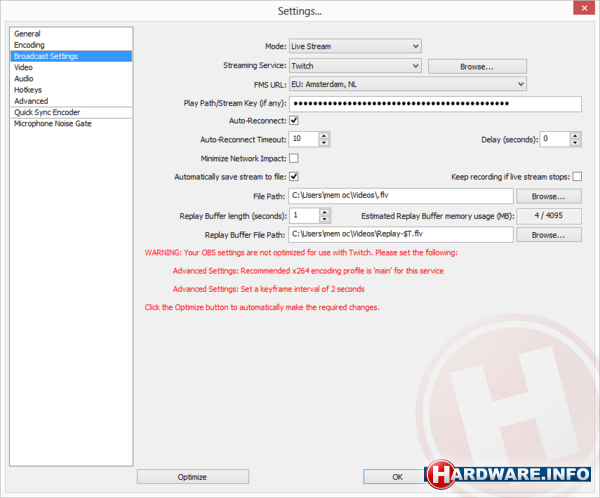600x498 pixels.
Task: Uncheck the Auto-Reconnect checkbox
Action: click(294, 121)
